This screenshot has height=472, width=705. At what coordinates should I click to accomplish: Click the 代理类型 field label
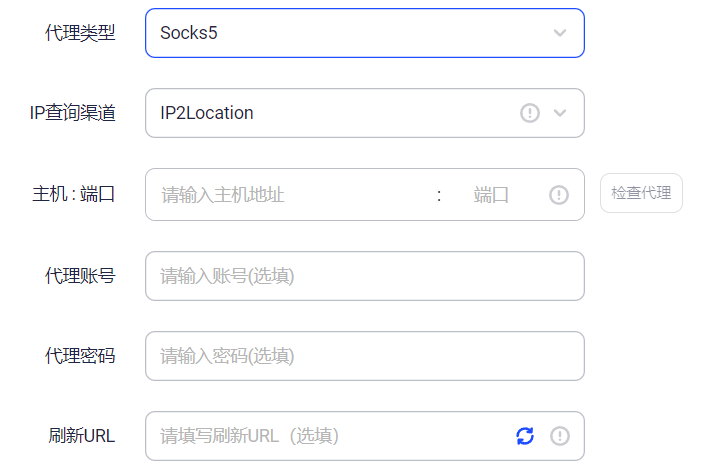click(81, 33)
